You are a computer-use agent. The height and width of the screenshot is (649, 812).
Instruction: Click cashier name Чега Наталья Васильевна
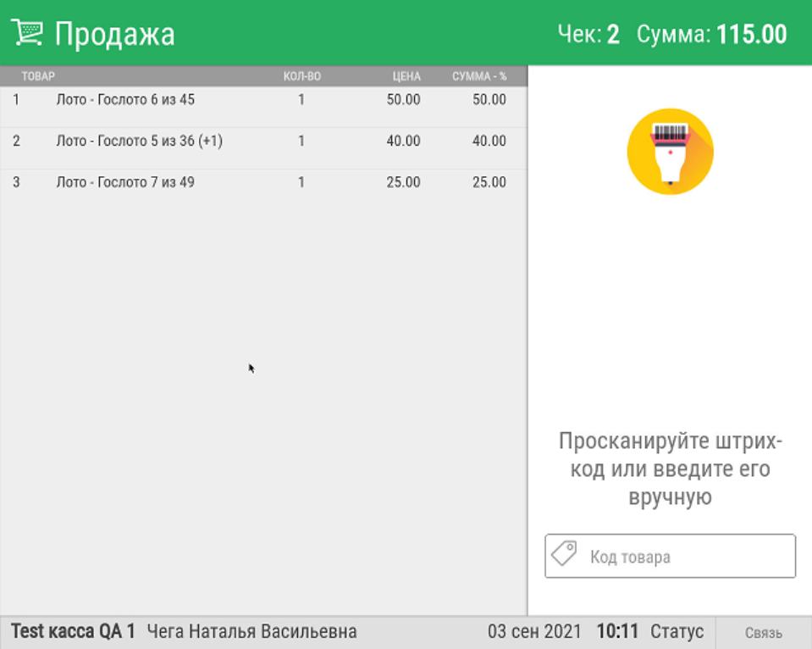(251, 631)
